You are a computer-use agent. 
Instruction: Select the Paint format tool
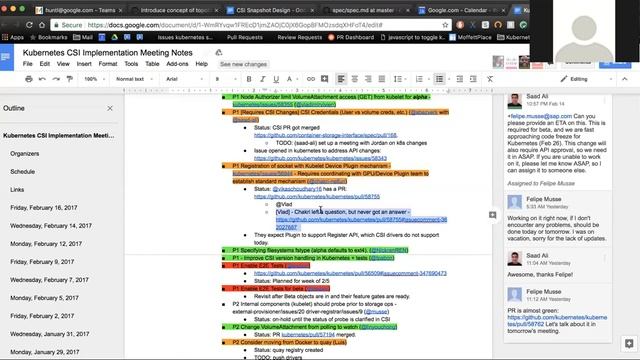(x=69, y=79)
